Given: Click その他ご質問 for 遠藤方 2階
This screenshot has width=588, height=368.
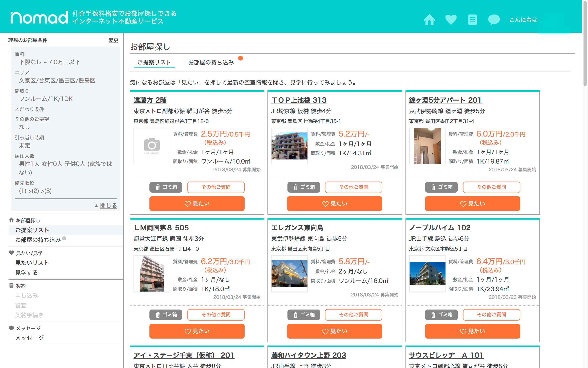Looking at the screenshot, I should (x=216, y=187).
